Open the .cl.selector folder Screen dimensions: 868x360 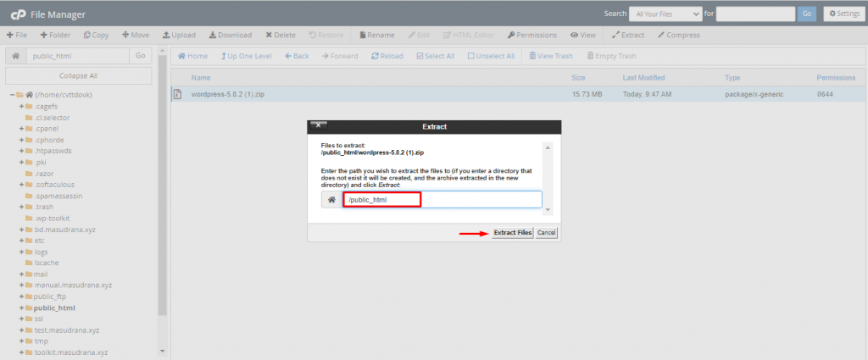click(x=52, y=118)
